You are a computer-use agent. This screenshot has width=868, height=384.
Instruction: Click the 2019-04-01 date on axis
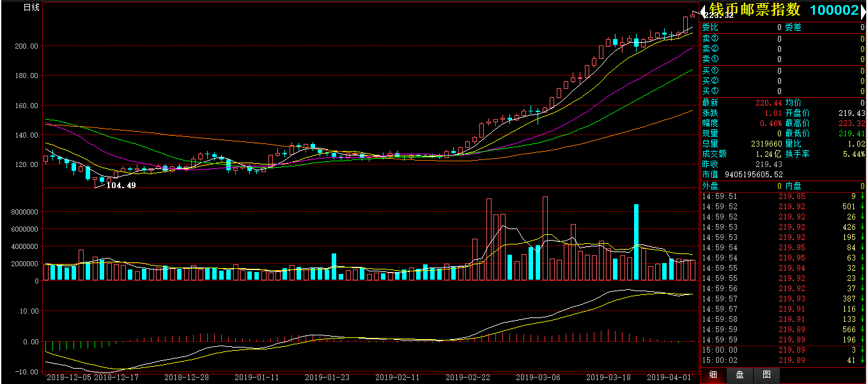click(669, 378)
